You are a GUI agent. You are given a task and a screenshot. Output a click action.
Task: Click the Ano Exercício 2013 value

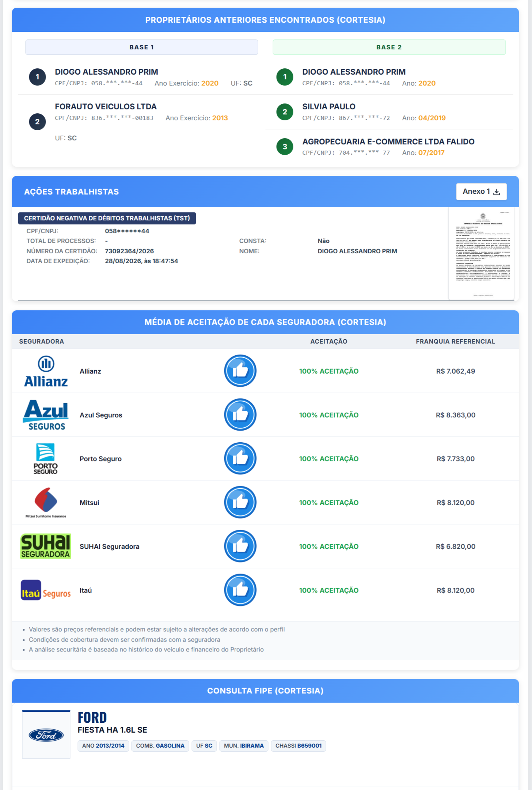pyautogui.click(x=220, y=118)
